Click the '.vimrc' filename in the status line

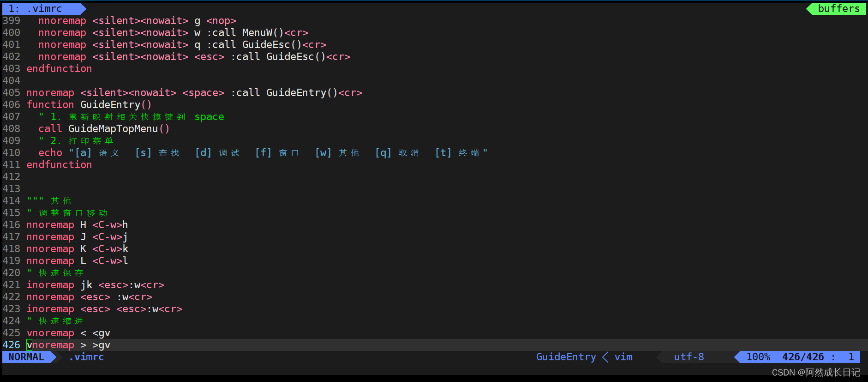tap(86, 357)
